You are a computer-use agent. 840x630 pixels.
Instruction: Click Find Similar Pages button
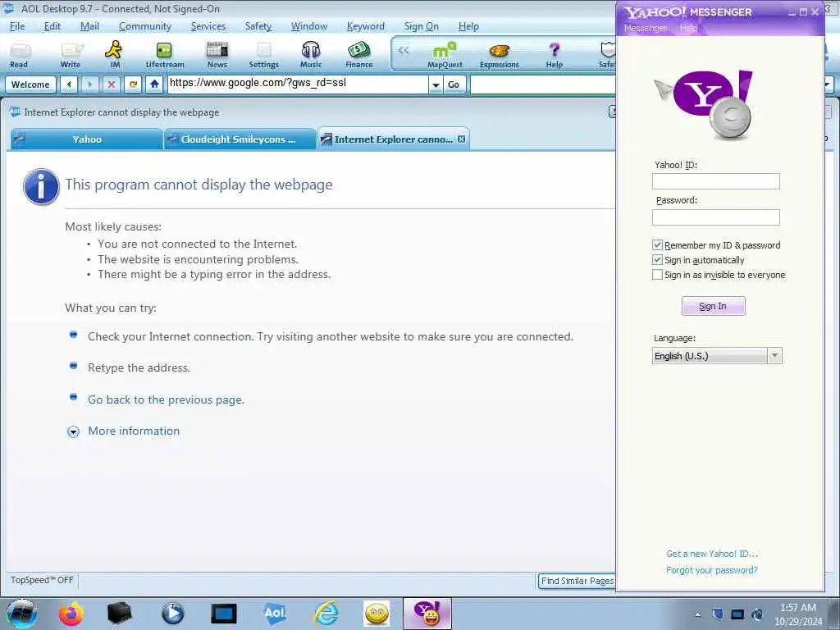point(577,581)
